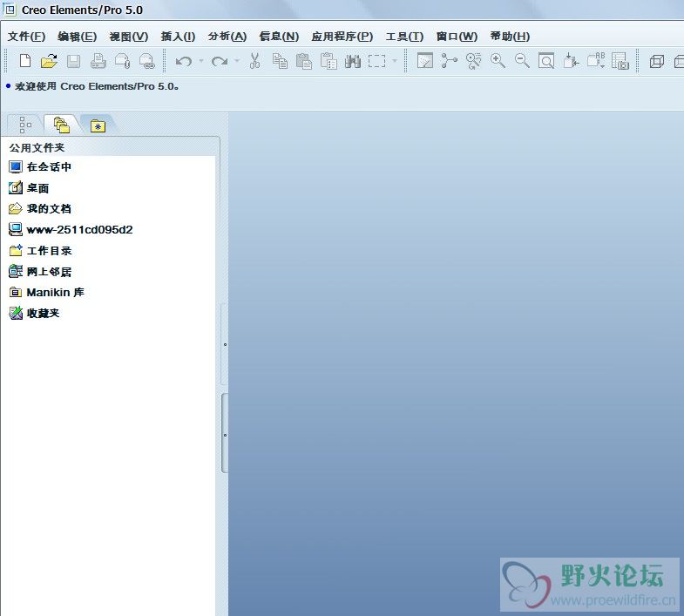Open the 插入(I) menu
Viewport: 684px width, 616px height.
pos(178,37)
